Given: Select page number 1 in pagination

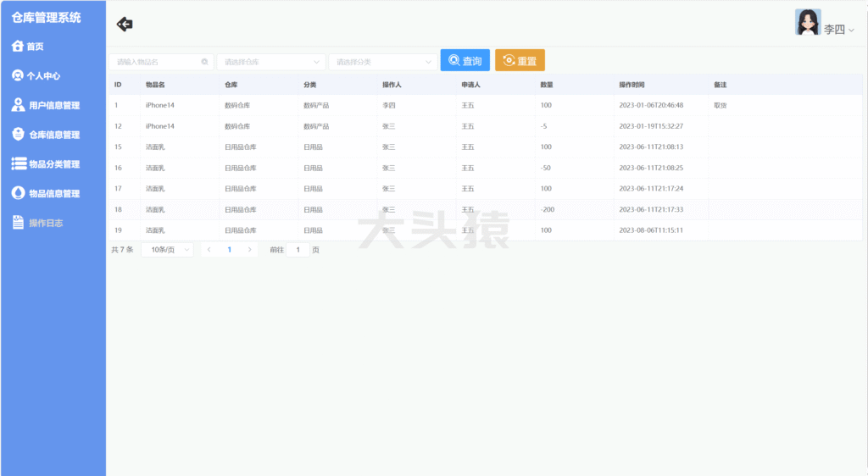Looking at the screenshot, I should pos(229,250).
